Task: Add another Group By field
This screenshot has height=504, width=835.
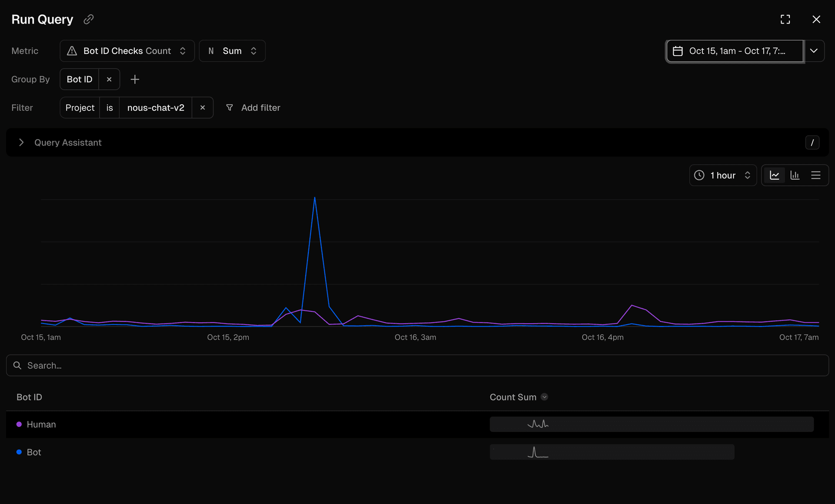Action: [x=135, y=79]
